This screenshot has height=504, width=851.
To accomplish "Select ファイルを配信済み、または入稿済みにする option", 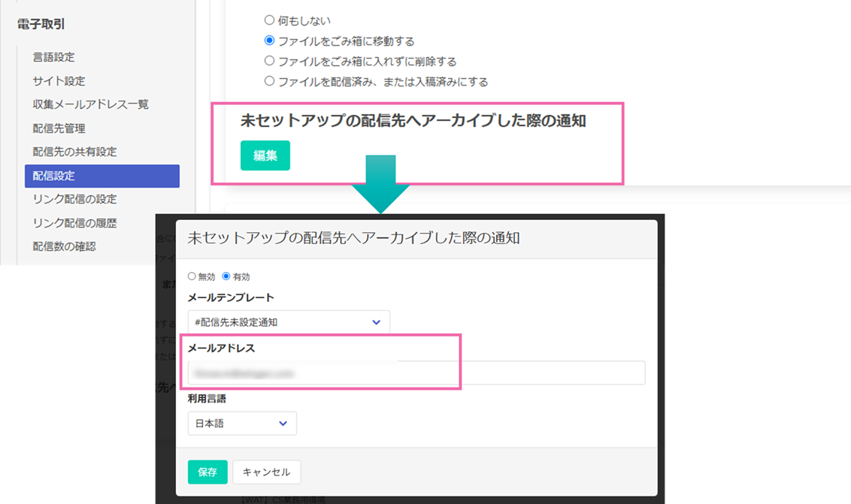I will pyautogui.click(x=269, y=81).
